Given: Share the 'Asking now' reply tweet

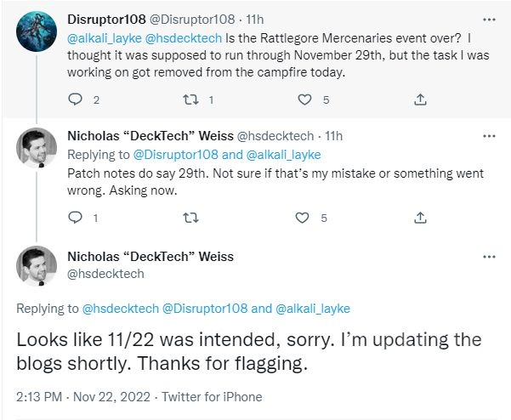Looking at the screenshot, I should click(x=420, y=218).
